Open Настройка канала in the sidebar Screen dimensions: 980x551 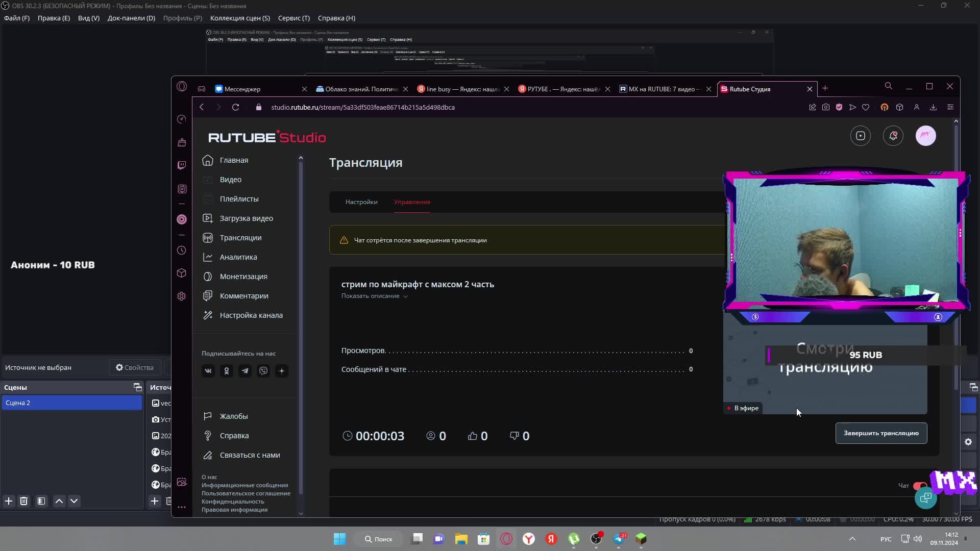(x=242, y=315)
